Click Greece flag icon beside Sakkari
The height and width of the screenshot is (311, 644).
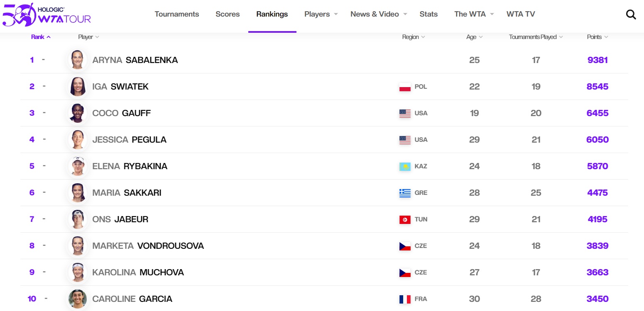click(x=405, y=193)
